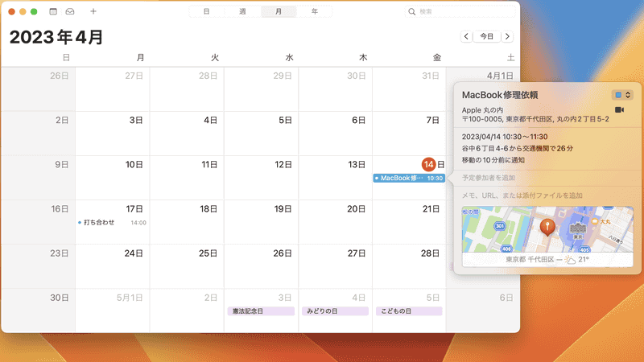Go to previous month arrow
Image resolution: width=644 pixels, height=362 pixels.
point(466,36)
